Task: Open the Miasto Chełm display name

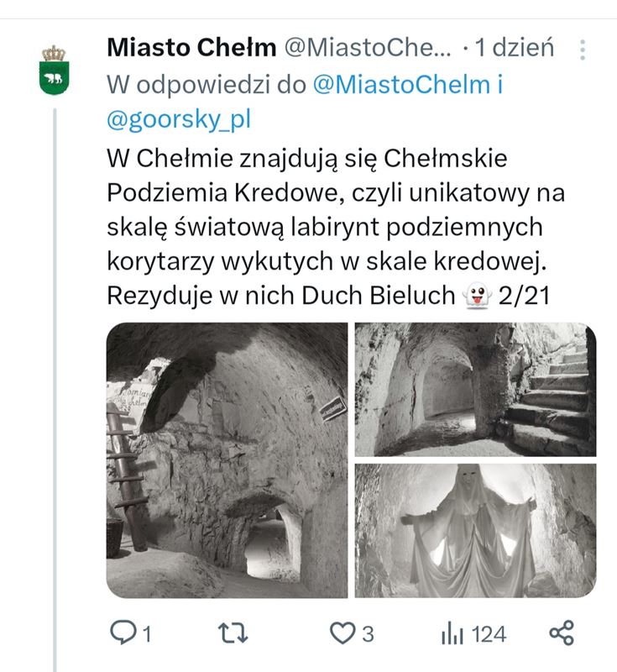Action: click(191, 48)
